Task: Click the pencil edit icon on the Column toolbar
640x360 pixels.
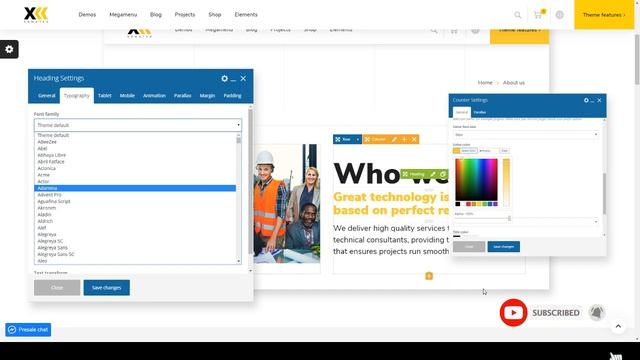Action: (x=394, y=140)
